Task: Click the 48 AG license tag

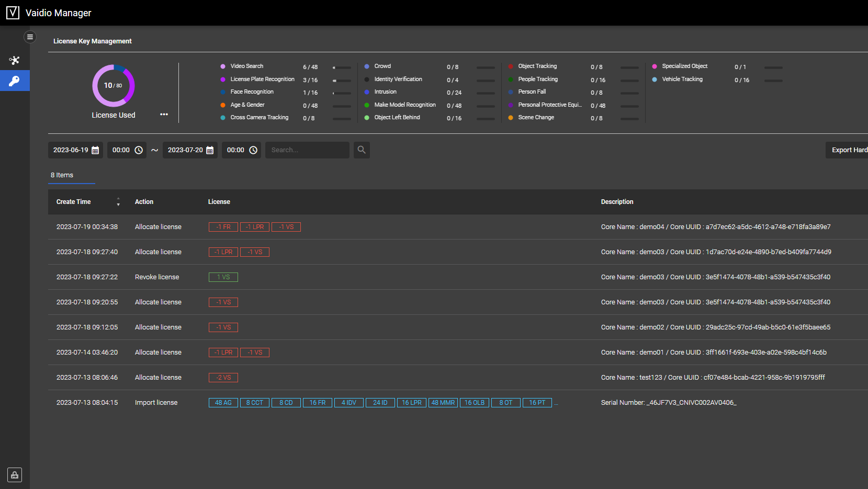Action: [x=223, y=403]
